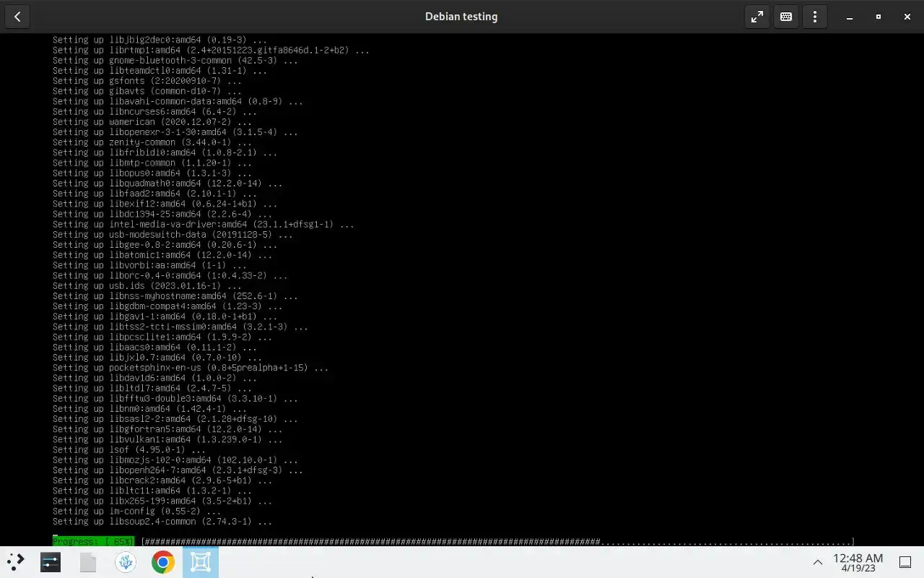Screen dimensions: 924x578
Task: Expand the system tray hidden icons arrow
Action: [818, 562]
